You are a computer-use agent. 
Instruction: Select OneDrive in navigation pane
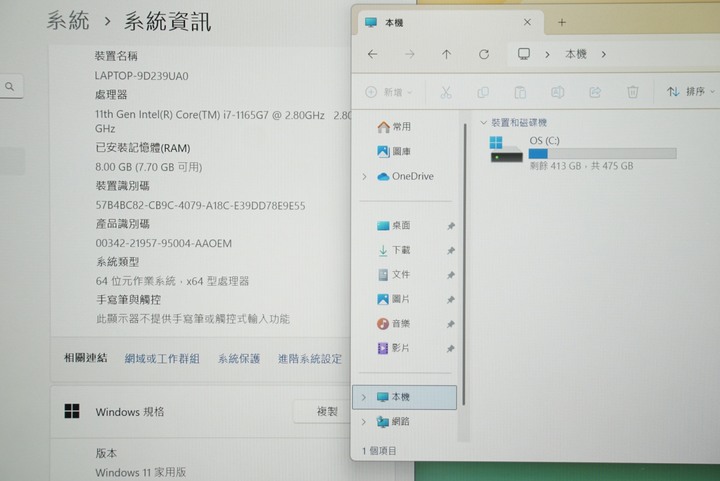coord(405,176)
